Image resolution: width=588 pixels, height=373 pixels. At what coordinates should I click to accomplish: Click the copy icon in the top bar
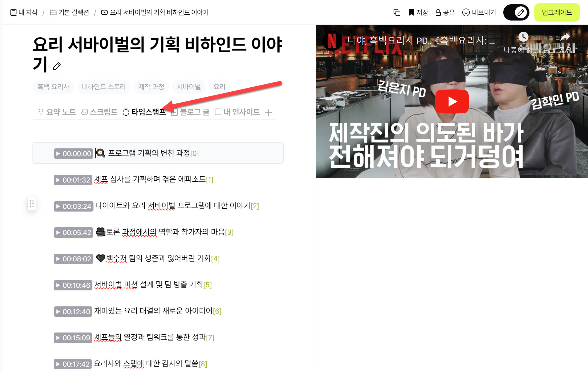point(397,13)
